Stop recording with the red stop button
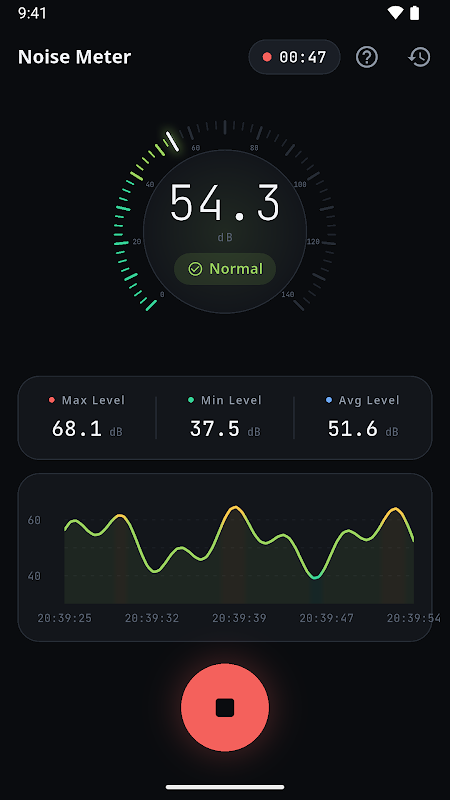 coord(225,707)
